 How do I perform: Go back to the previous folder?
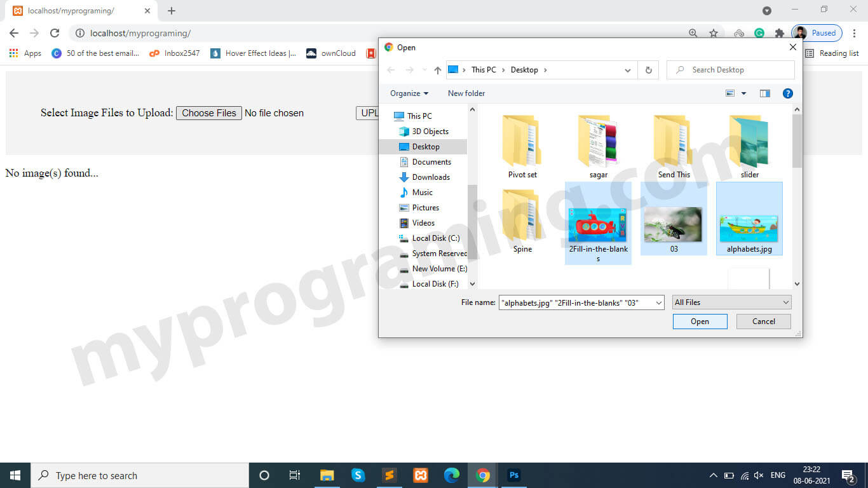pyautogui.click(x=390, y=70)
